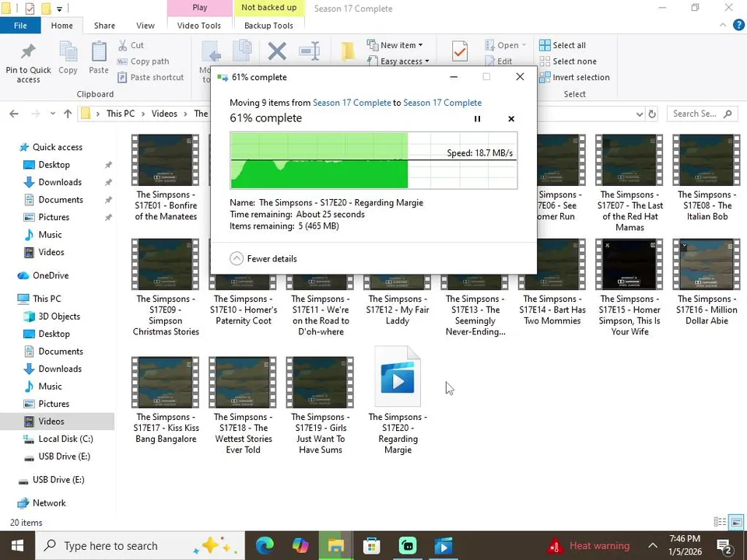Open the Video Tools tab

pos(199,26)
